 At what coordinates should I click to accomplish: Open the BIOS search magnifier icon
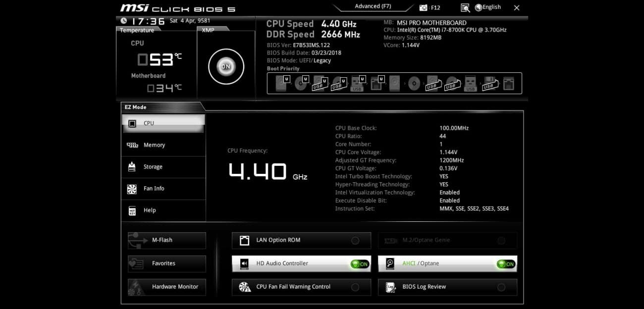tap(465, 8)
